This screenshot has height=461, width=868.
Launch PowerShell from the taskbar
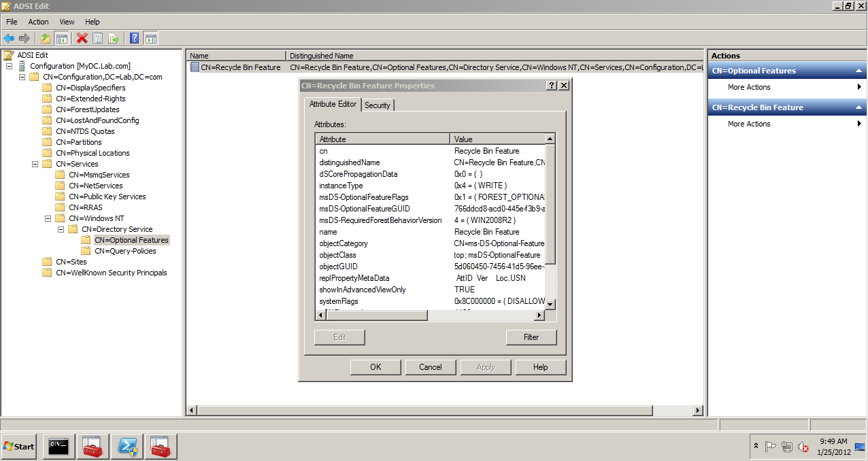click(127, 447)
